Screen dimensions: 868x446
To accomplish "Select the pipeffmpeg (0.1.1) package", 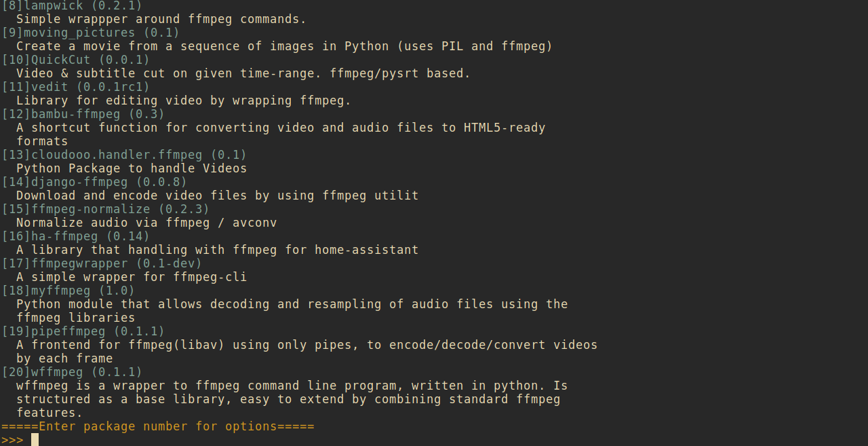I will [83, 331].
